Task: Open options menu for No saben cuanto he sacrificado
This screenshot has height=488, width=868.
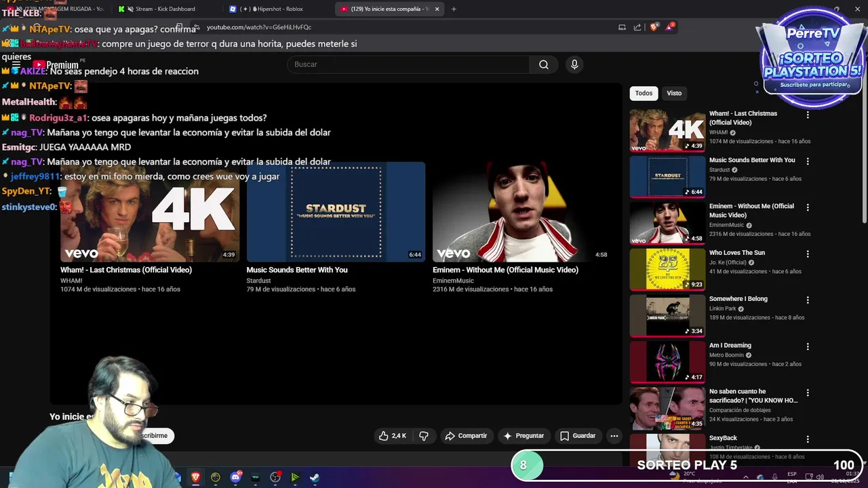Action: pyautogui.click(x=808, y=392)
